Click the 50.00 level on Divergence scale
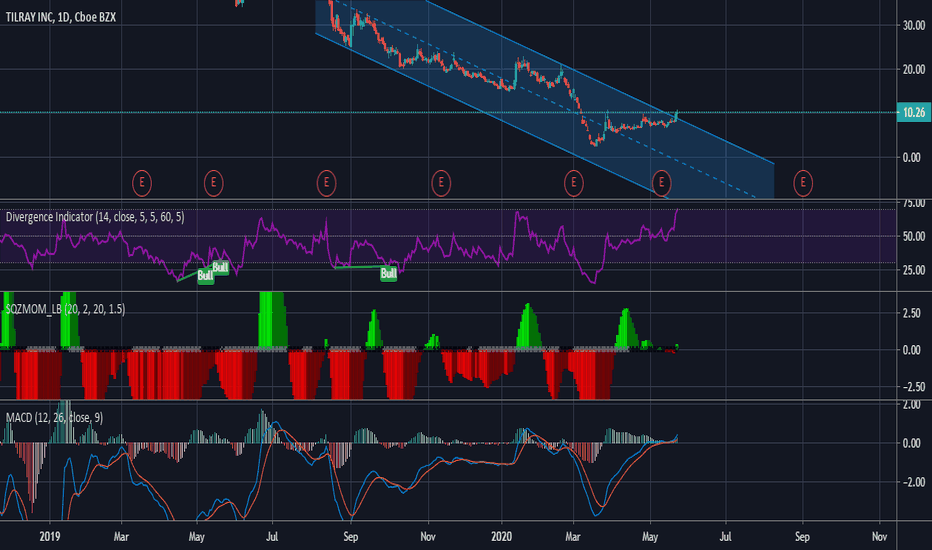The image size is (932, 550). click(x=914, y=237)
